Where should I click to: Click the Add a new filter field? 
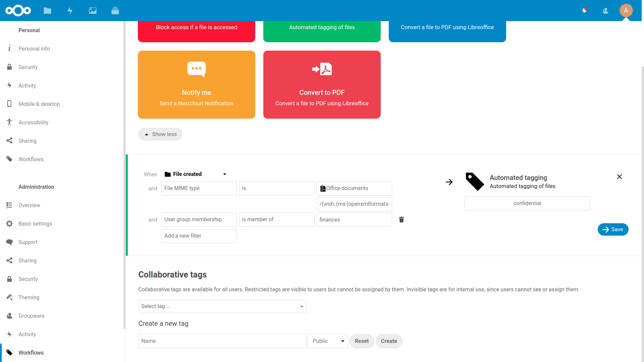point(199,236)
